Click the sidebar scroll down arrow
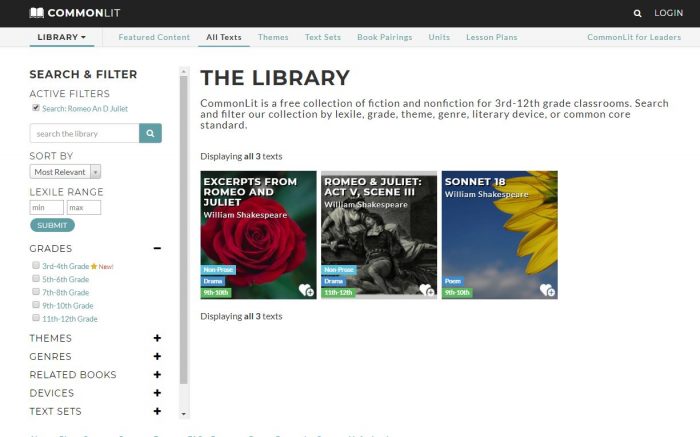 [183, 414]
